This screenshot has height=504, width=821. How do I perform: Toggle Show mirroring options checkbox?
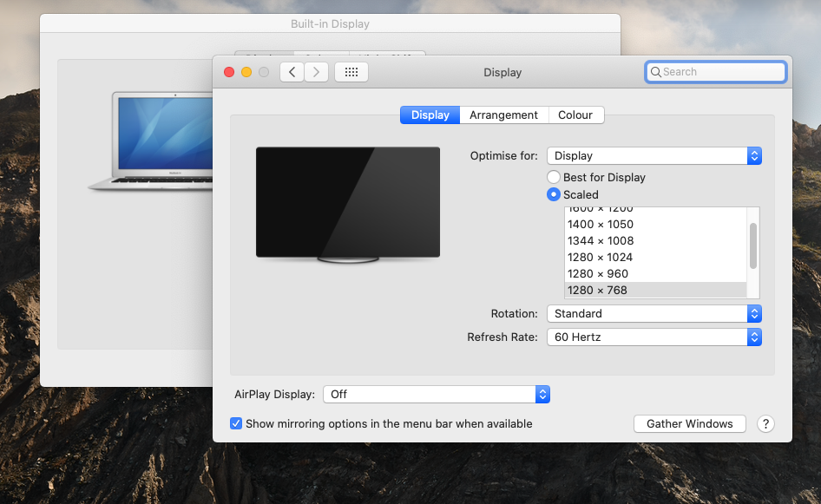point(236,424)
